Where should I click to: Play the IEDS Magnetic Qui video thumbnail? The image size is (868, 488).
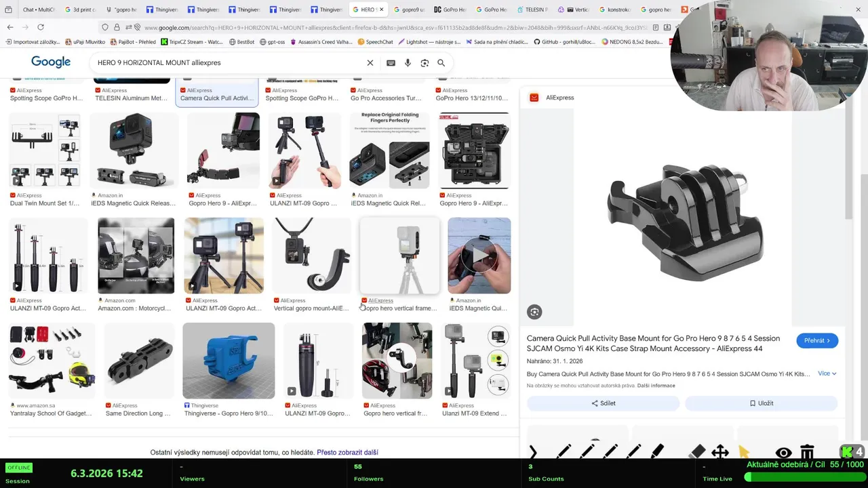[479, 256]
